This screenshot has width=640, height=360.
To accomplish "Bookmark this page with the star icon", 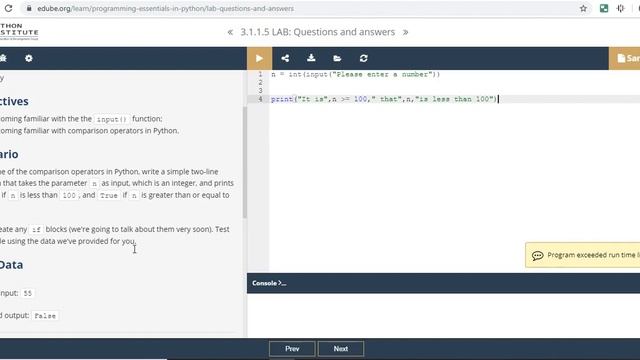I will coord(583,9).
